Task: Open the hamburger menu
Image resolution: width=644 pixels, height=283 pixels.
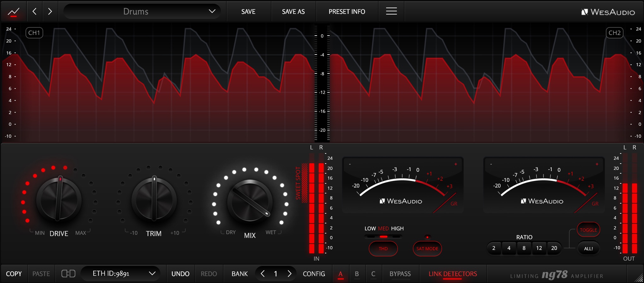Action: click(x=391, y=11)
